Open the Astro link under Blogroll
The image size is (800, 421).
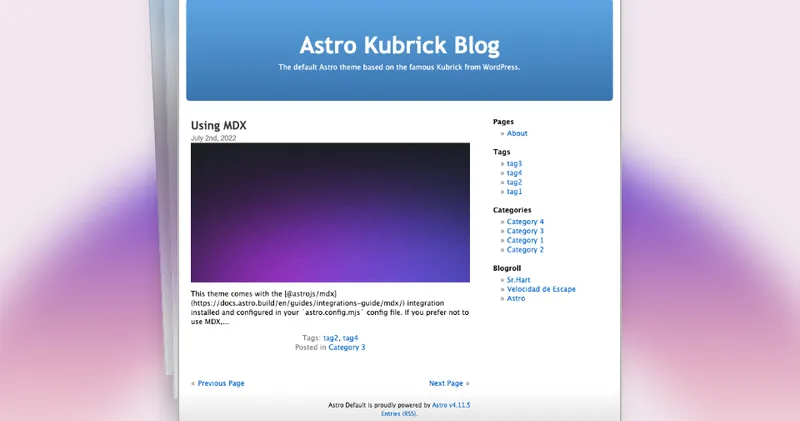pos(515,298)
